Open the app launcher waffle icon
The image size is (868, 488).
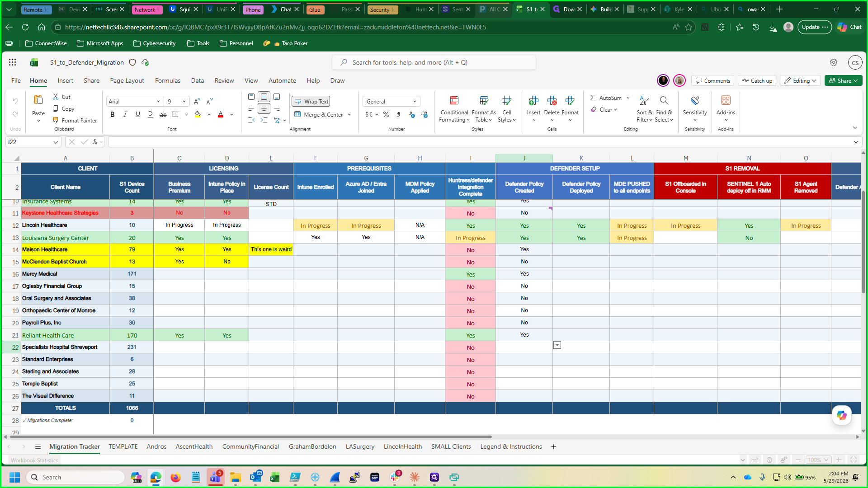pyautogui.click(x=13, y=62)
